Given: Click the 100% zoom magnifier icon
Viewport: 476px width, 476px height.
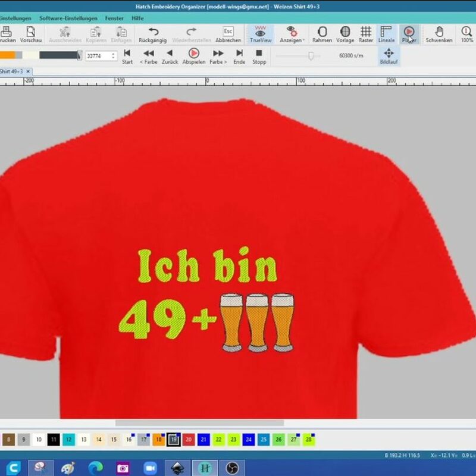Looking at the screenshot, I should point(467,32).
